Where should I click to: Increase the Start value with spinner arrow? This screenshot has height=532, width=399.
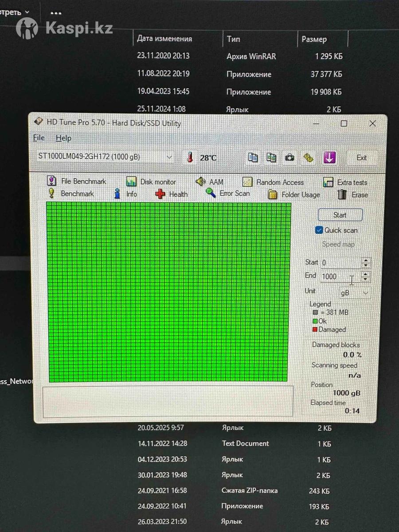pyautogui.click(x=366, y=260)
